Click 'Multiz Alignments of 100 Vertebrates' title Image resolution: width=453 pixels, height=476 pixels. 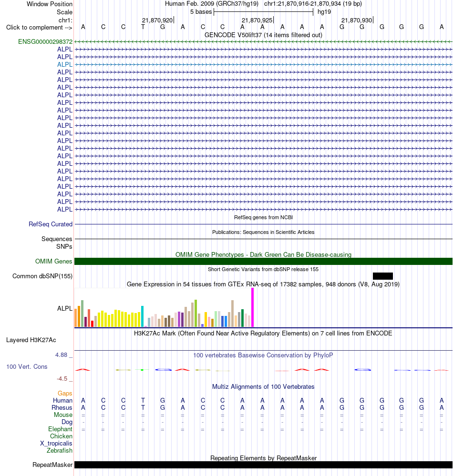click(x=263, y=387)
